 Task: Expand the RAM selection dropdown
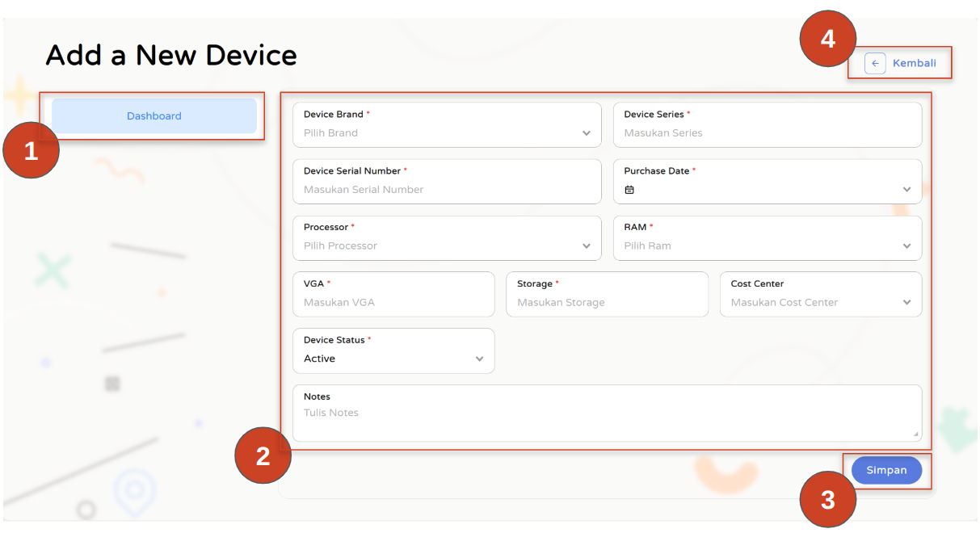pyautogui.click(x=906, y=246)
